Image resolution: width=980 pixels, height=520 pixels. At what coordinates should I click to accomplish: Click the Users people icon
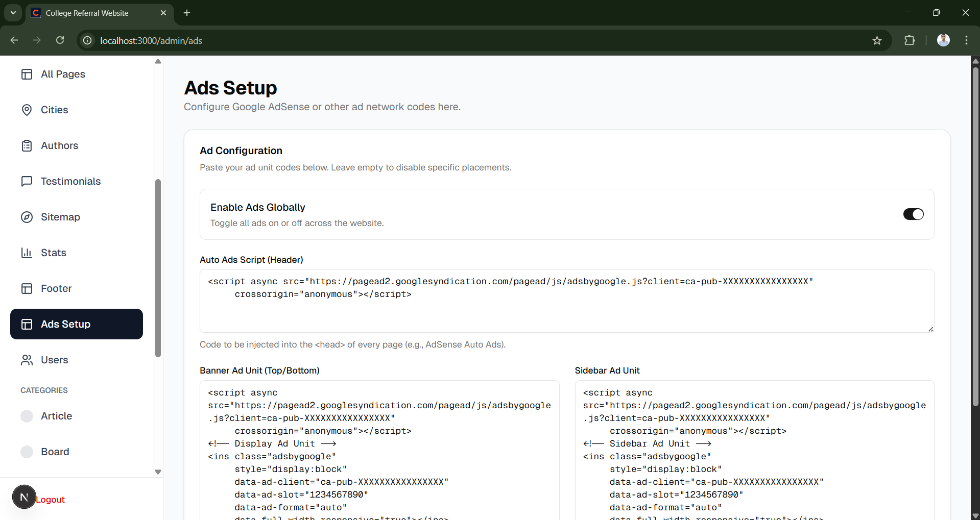point(27,360)
